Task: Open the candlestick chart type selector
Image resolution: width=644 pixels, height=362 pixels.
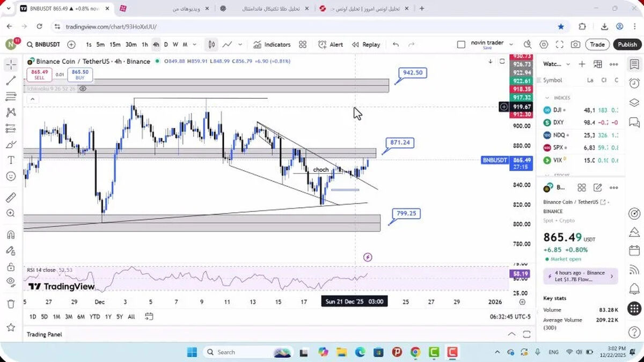Action: (x=212, y=45)
